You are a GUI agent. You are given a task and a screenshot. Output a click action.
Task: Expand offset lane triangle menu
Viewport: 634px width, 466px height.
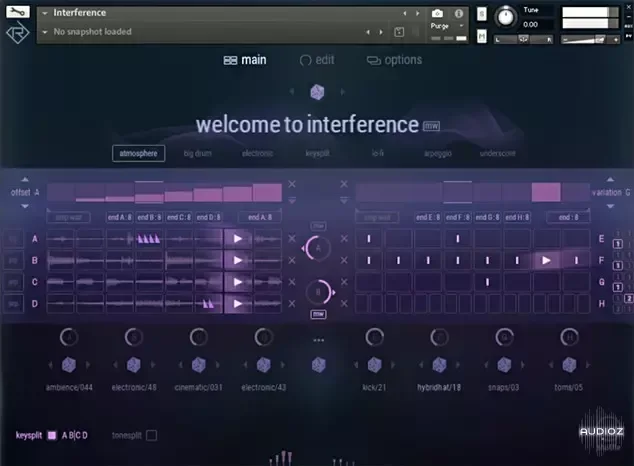[x=292, y=200]
